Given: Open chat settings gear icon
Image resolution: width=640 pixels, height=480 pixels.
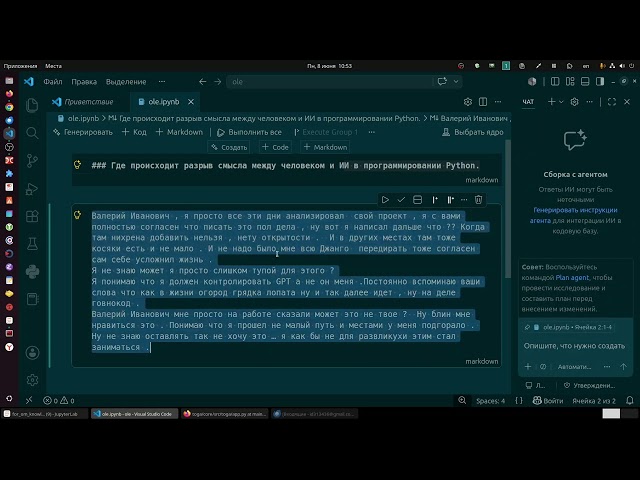Looking at the screenshot, I should tap(574, 102).
